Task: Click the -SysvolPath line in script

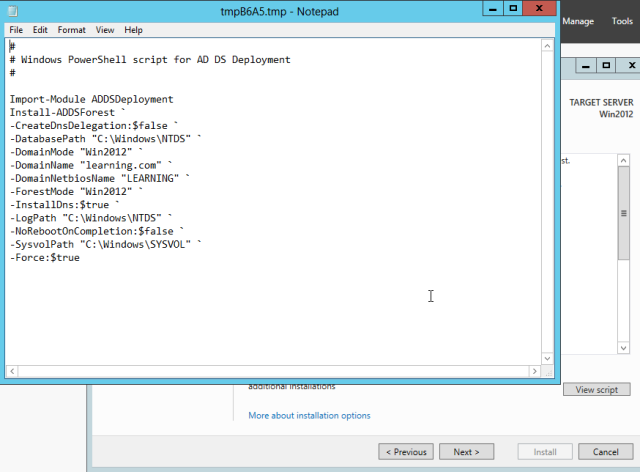Action: (106, 244)
